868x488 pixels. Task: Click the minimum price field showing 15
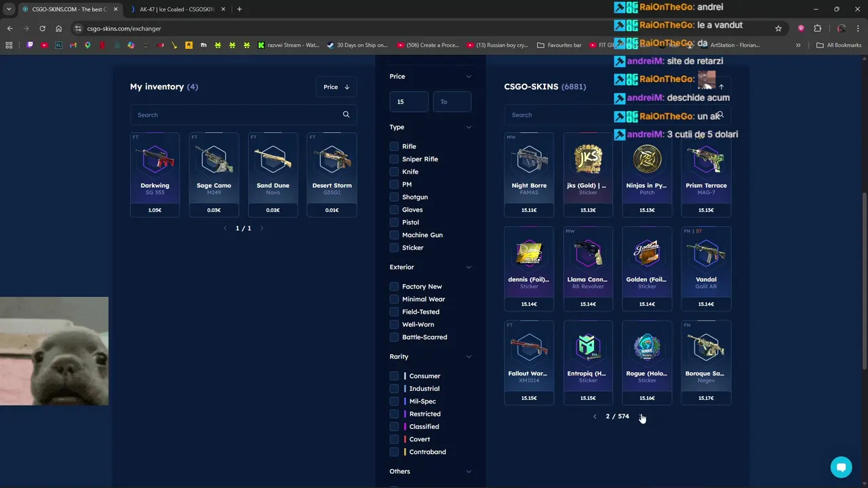[x=409, y=102]
